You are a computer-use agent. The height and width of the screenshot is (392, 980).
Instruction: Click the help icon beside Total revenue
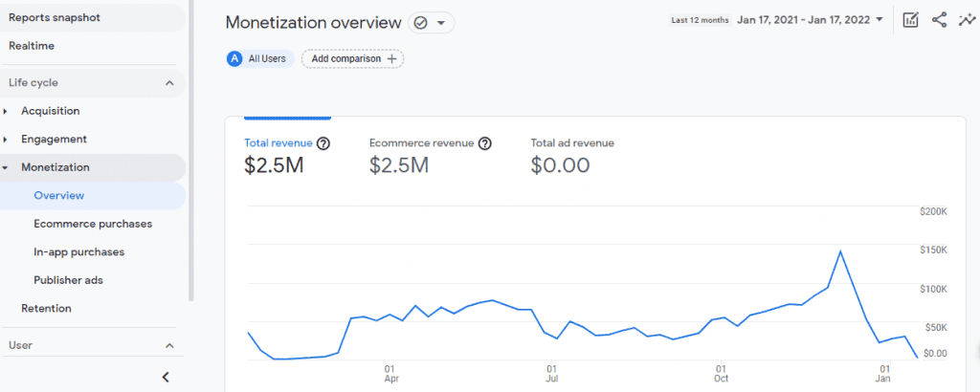(x=323, y=143)
